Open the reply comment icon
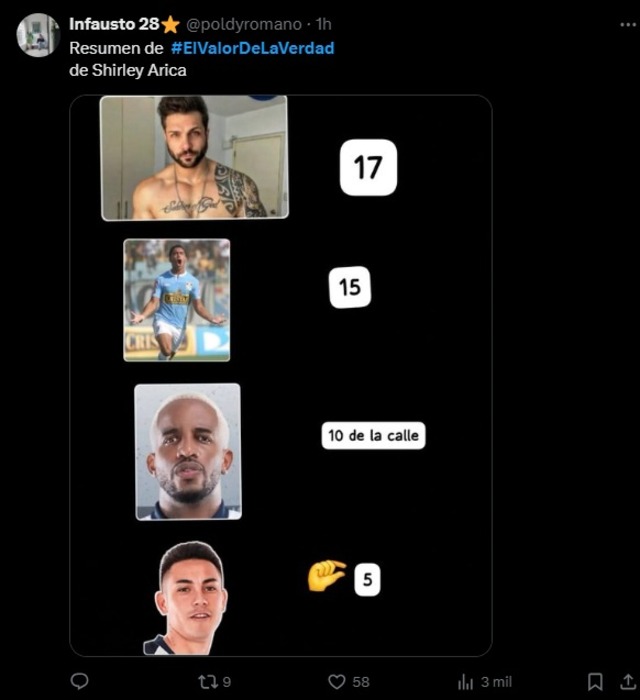 coord(79,681)
